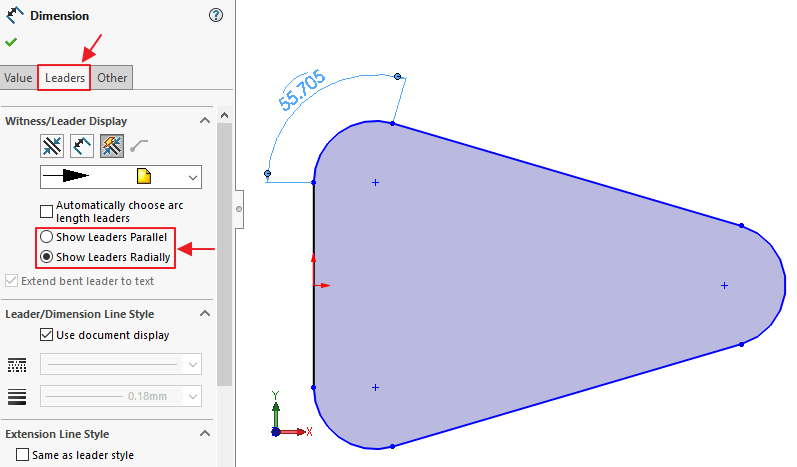Collapse Leader/Dimension Line Style section
The width and height of the screenshot is (797, 467).
coord(205,313)
